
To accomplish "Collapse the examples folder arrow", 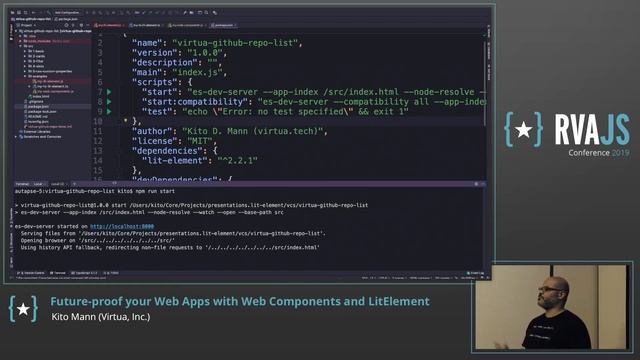I will coord(25,76).
